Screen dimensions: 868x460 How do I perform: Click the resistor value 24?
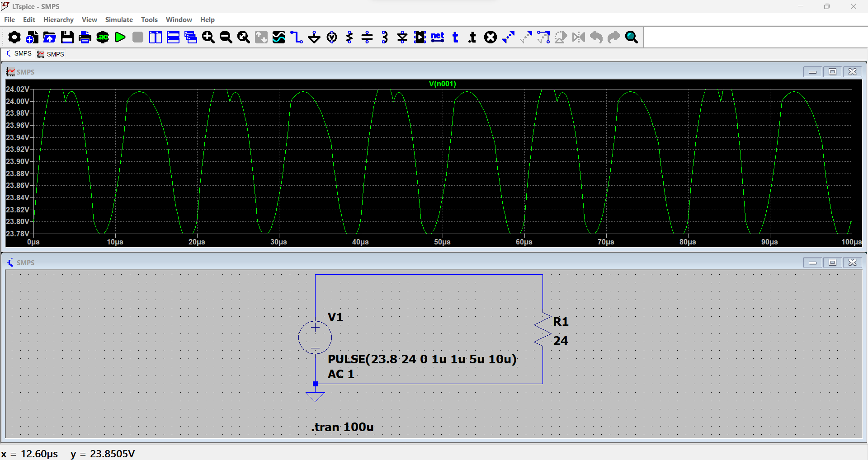tap(561, 341)
